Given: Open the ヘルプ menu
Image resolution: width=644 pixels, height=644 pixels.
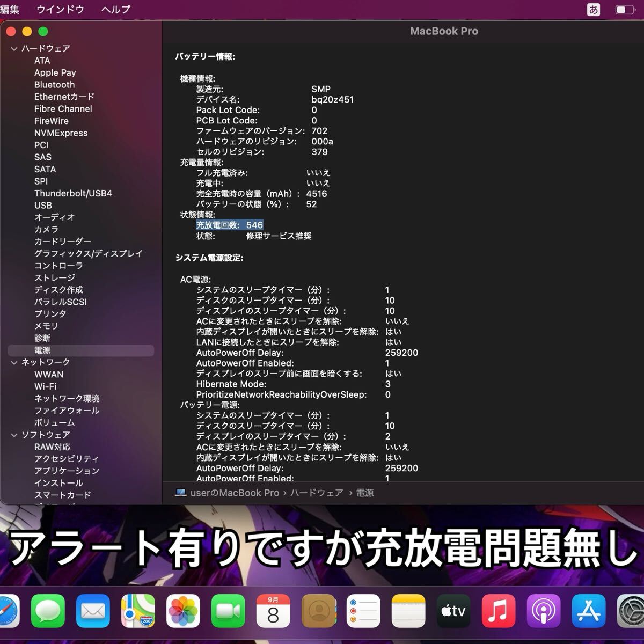Looking at the screenshot, I should pyautogui.click(x=115, y=9).
